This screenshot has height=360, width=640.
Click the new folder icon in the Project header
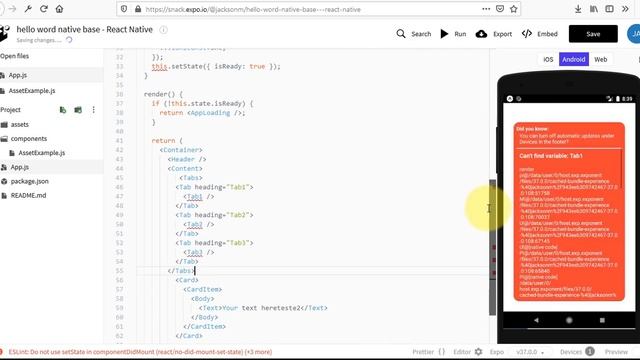78,110
